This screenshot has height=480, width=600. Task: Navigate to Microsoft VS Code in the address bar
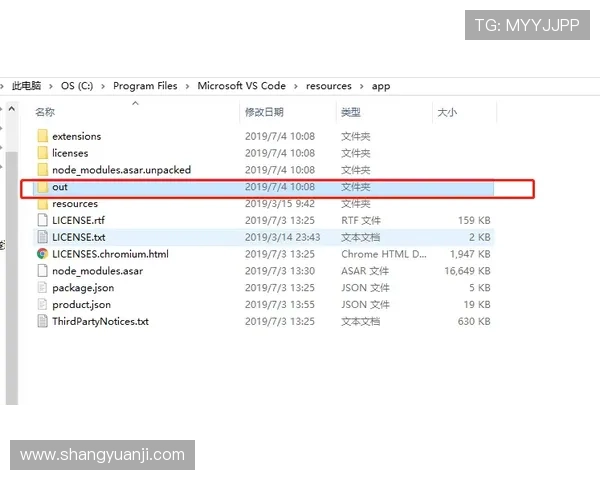point(241,86)
